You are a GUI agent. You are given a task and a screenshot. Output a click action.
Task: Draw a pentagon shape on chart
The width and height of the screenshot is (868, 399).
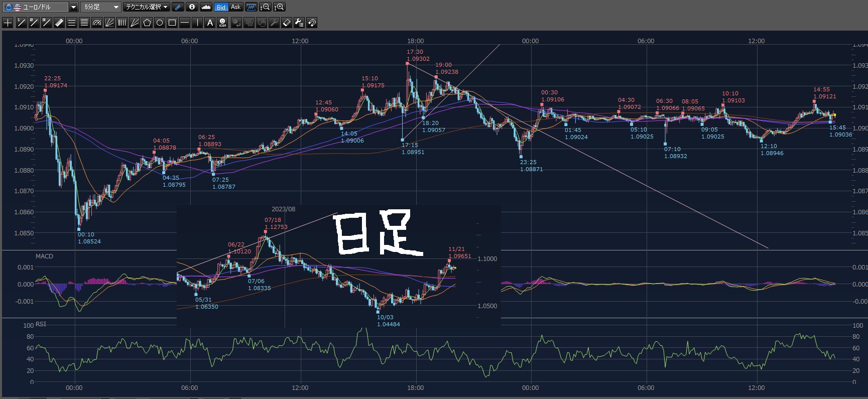click(147, 23)
